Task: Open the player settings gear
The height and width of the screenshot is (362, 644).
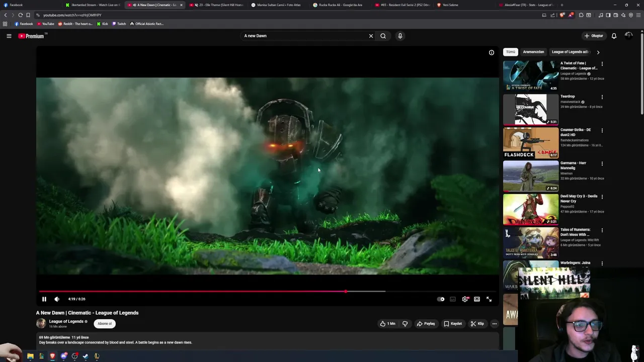Action: [465, 299]
